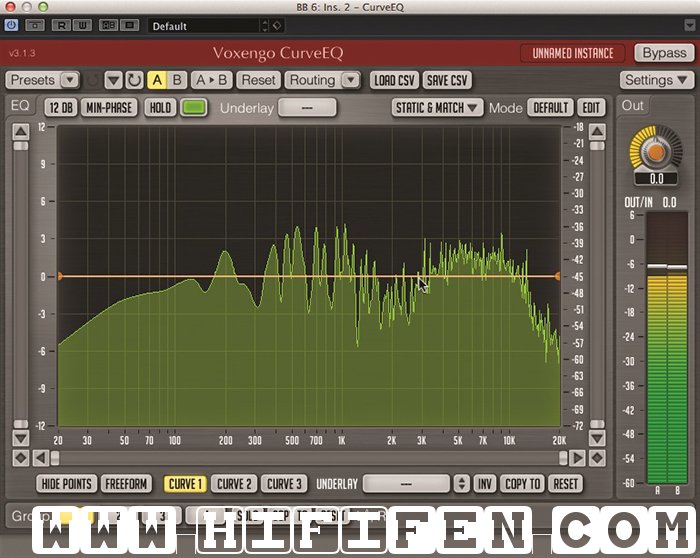
Task: Click the orange curve point at 20 Hz
Action: pyautogui.click(x=60, y=276)
